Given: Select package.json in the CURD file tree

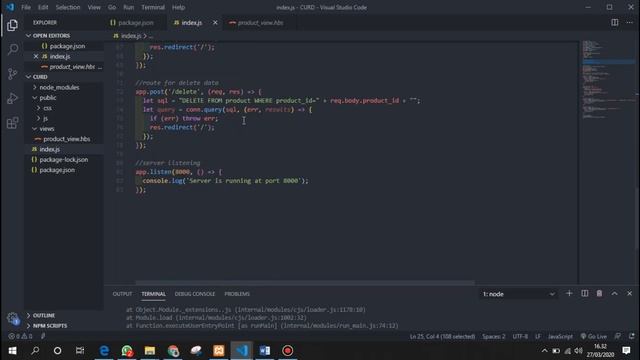Looking at the screenshot, I should 57,170.
